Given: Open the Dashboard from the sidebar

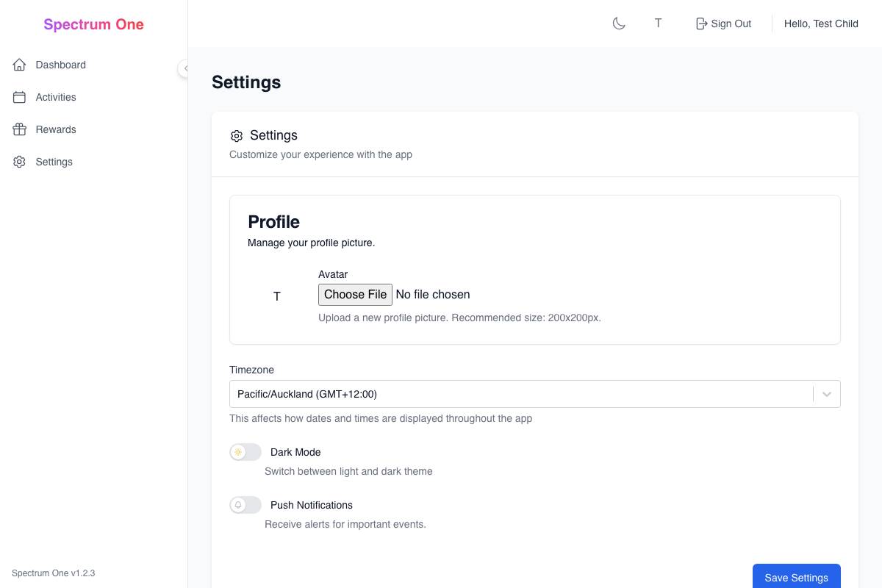Looking at the screenshot, I should tap(60, 65).
